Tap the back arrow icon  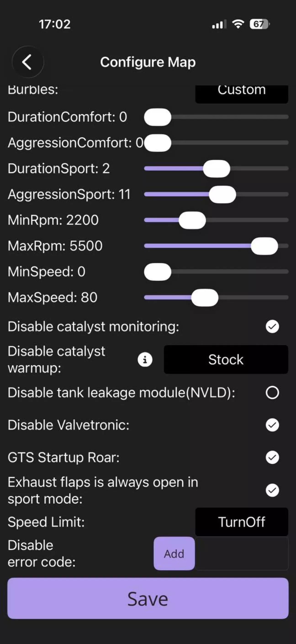pyautogui.click(x=28, y=62)
